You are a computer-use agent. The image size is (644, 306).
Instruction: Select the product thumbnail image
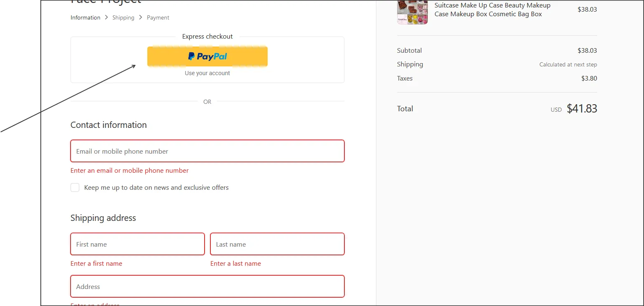[x=412, y=12]
